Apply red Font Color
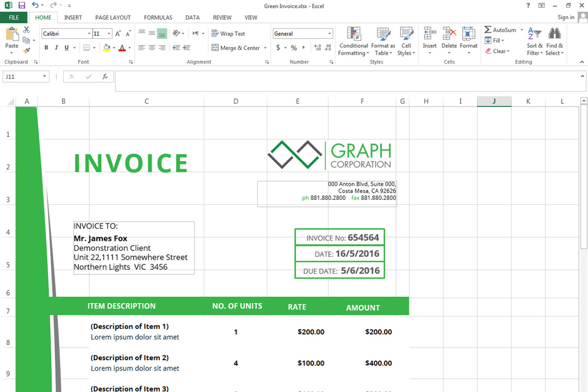This screenshot has width=588, height=392. point(122,48)
